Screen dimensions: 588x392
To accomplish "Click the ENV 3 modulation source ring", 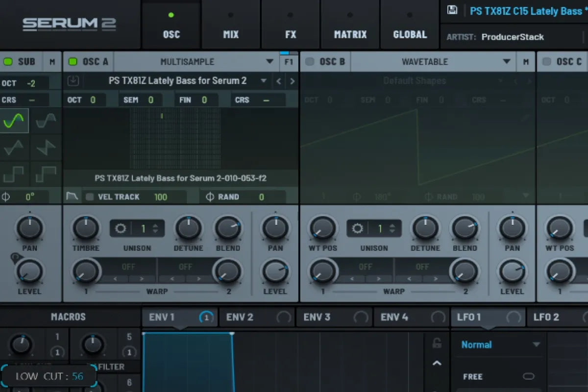I will coord(361,318).
